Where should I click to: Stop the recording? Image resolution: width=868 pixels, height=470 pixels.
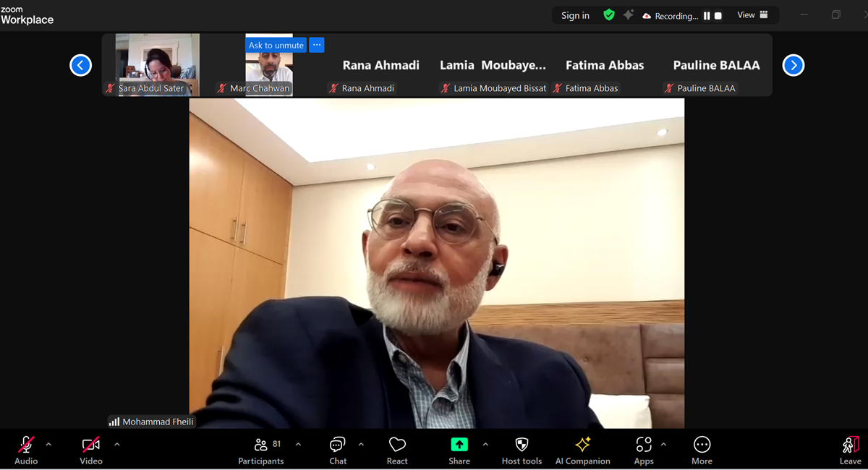718,16
